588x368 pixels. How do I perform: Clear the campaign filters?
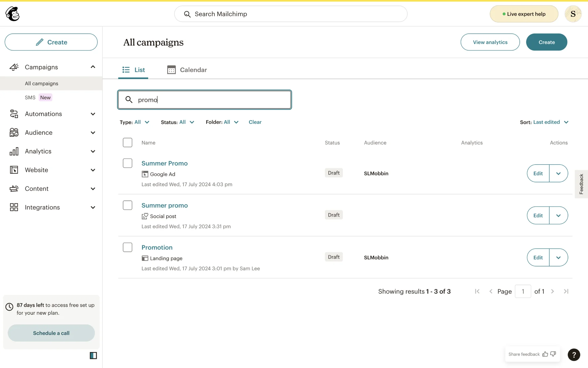[255, 122]
